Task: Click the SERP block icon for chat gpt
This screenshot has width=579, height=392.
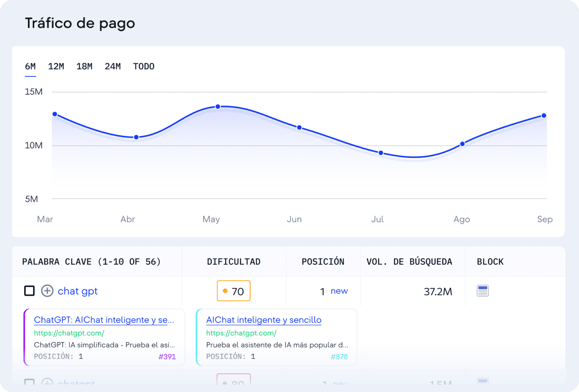Action: 483,291
